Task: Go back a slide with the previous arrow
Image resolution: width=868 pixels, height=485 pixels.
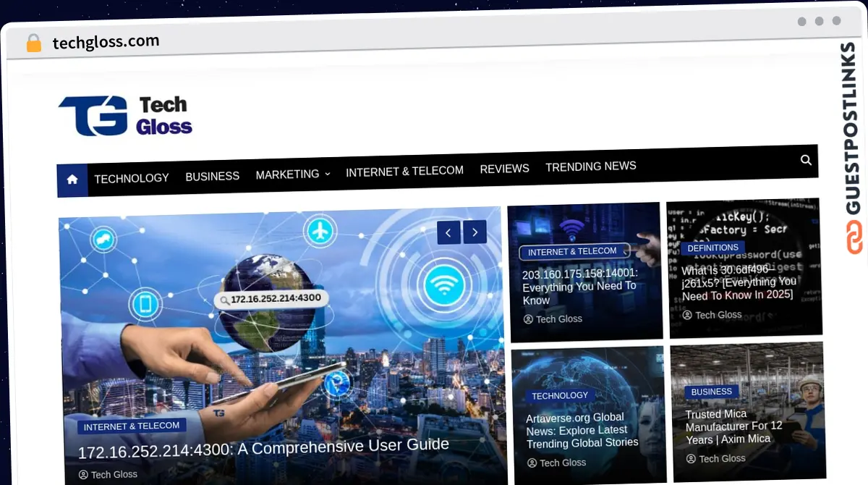Action: 448,232
